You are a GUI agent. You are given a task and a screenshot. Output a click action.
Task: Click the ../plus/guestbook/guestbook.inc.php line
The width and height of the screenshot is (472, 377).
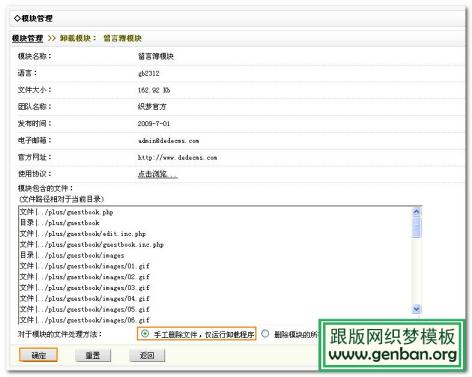pyautogui.click(x=92, y=244)
